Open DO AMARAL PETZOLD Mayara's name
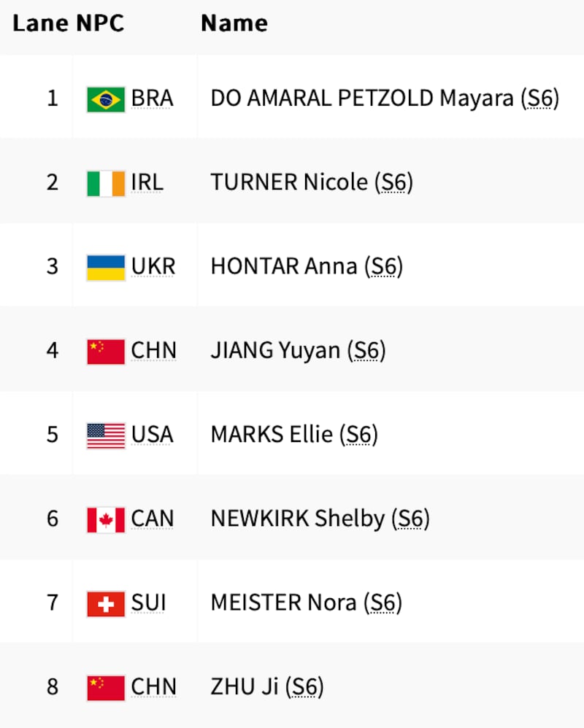584x728 pixels. pyautogui.click(x=361, y=98)
